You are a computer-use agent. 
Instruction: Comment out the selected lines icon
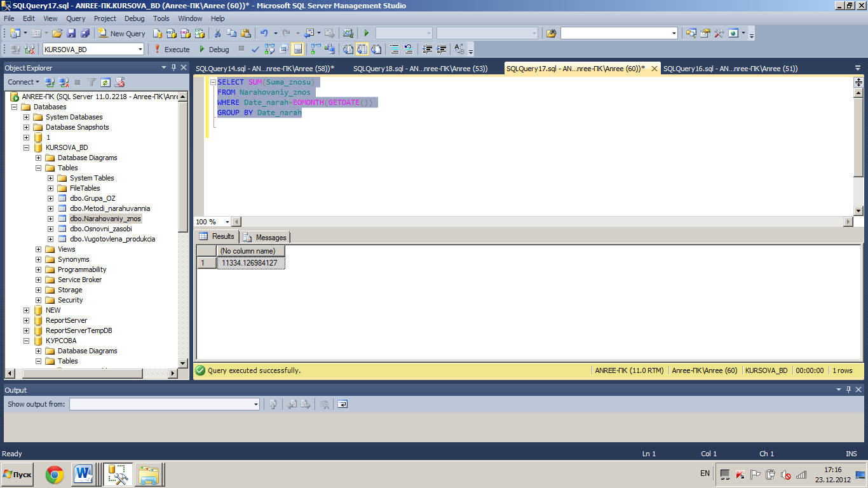click(x=395, y=49)
